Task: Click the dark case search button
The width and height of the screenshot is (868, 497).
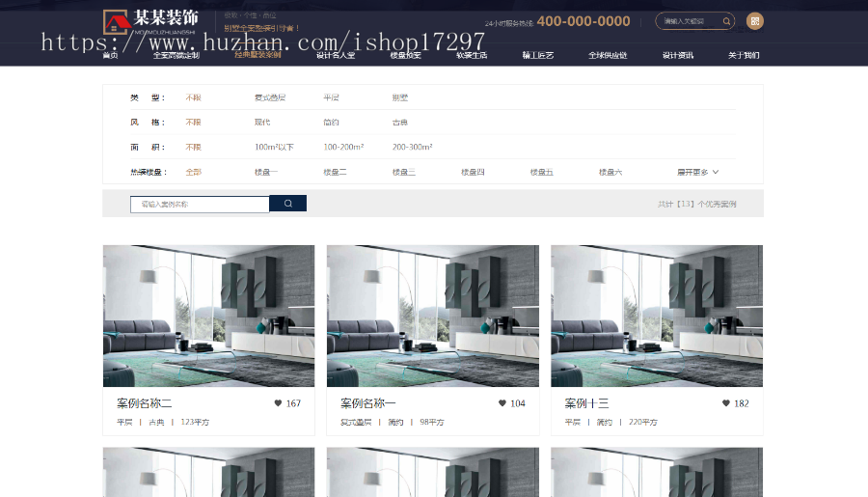Action: point(287,204)
